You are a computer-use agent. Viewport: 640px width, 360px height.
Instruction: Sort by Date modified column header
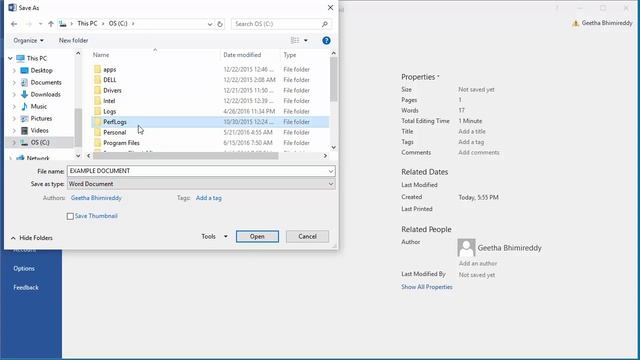point(242,55)
